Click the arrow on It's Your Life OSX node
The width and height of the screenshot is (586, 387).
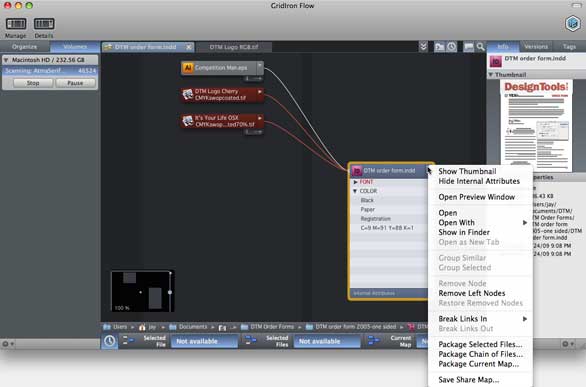[260, 118]
